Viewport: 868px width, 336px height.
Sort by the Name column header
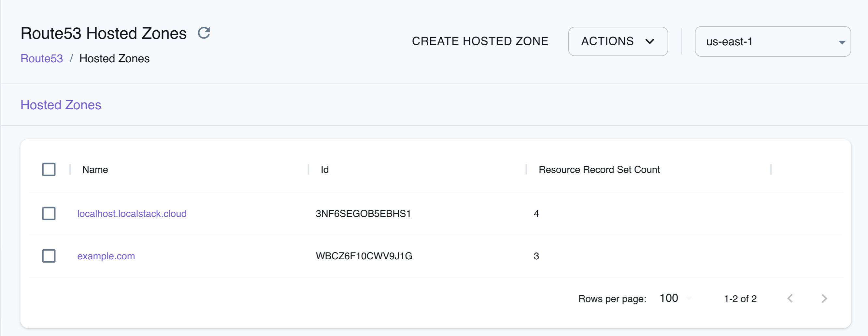(95, 169)
